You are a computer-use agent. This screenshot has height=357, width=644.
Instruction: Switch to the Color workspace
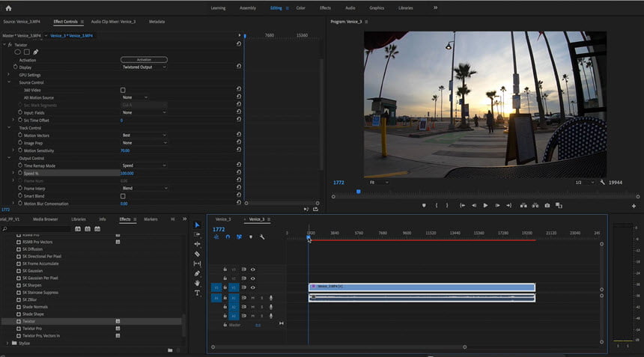pos(300,7)
